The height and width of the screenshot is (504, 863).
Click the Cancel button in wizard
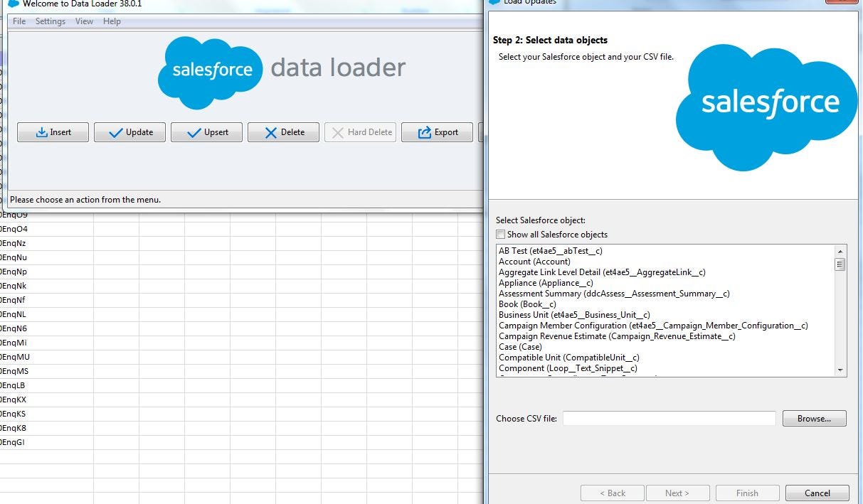(x=817, y=493)
